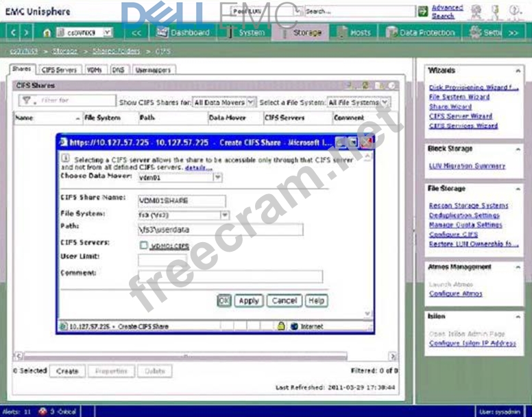
Task: Click the refresh icon in CIFS Shares header
Action: [x=366, y=86]
